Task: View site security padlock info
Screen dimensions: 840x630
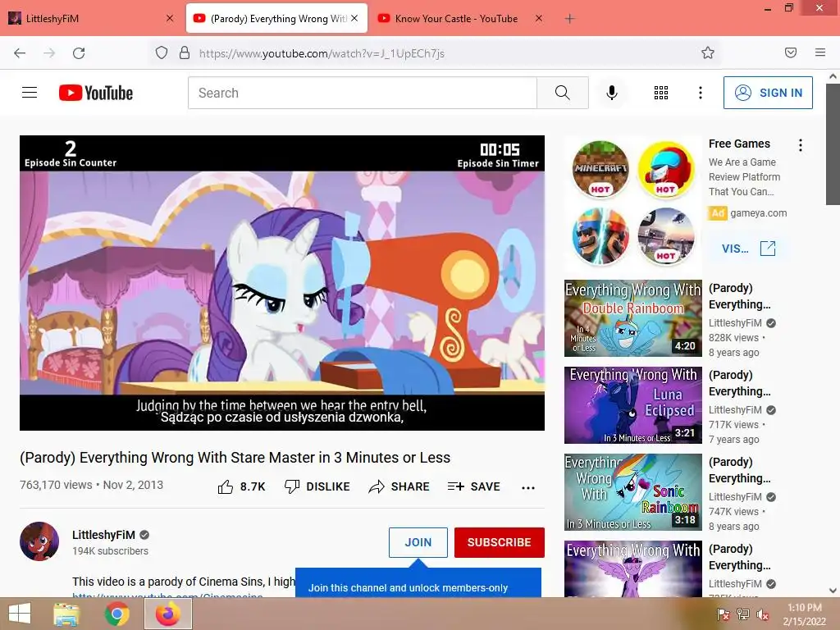Action: [x=185, y=52]
